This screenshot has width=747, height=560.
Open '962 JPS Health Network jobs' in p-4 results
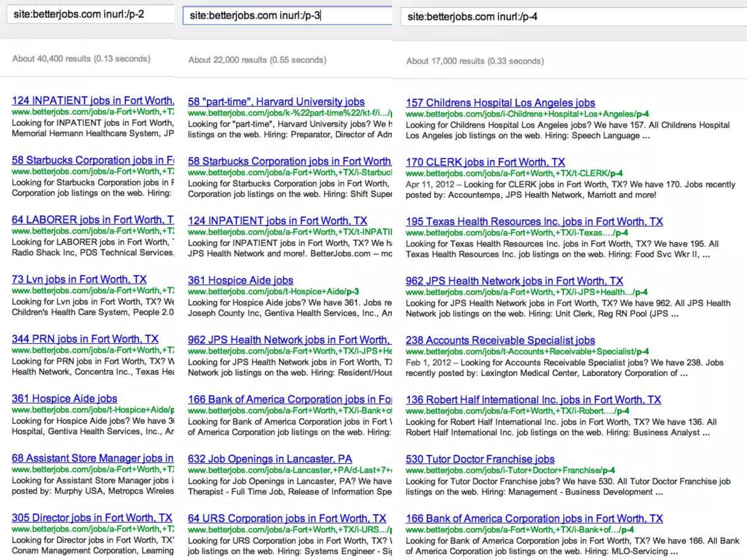click(514, 281)
